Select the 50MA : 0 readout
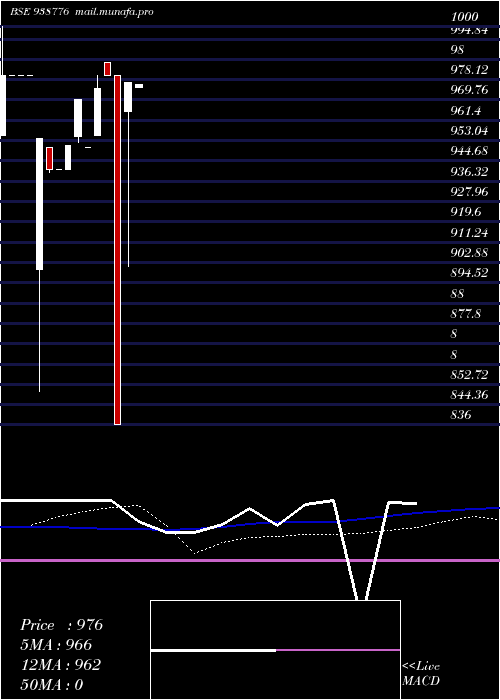This screenshot has width=500, height=700. point(52,685)
